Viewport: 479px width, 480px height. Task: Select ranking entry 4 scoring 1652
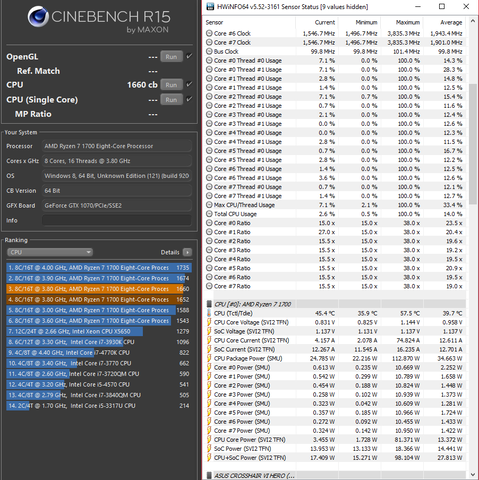click(x=99, y=300)
